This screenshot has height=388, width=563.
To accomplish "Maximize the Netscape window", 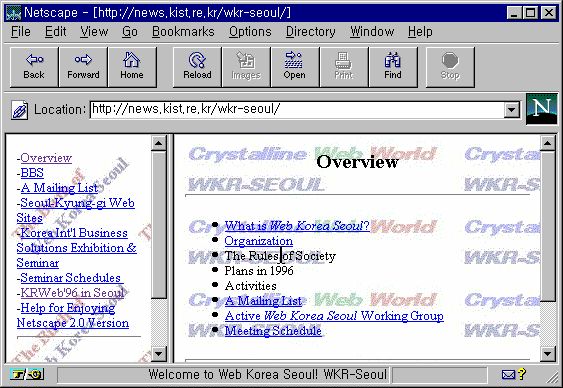I will tap(531, 13).
